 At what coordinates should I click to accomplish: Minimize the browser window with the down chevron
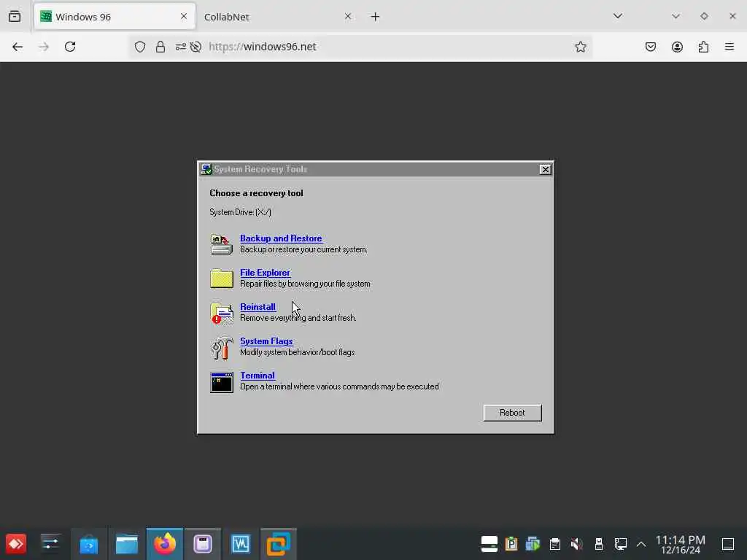[x=676, y=16]
